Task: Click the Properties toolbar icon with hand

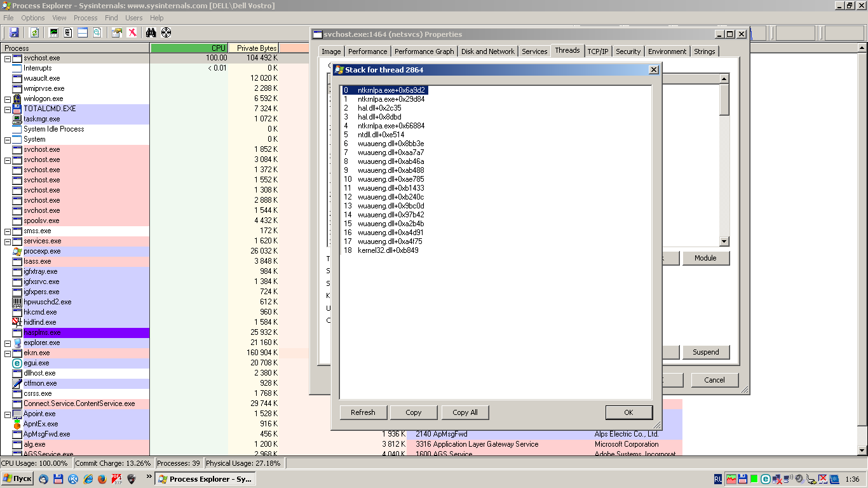Action: (117, 32)
